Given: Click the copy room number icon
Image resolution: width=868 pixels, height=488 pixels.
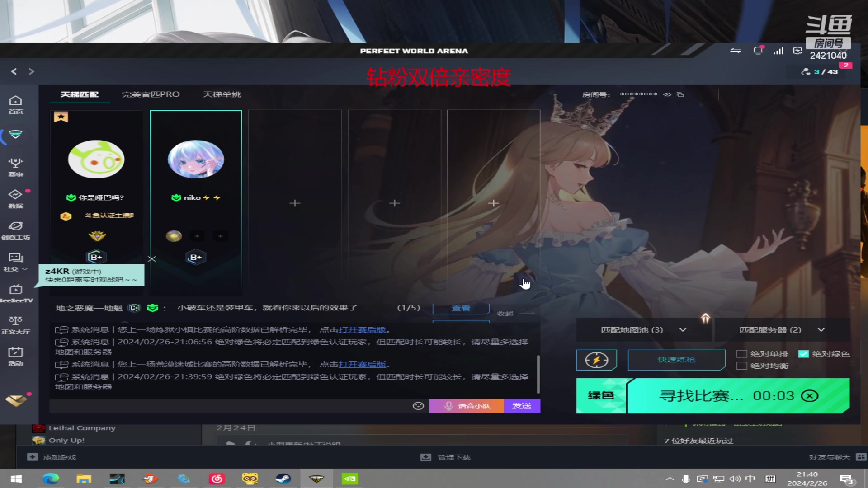Looking at the screenshot, I should coord(680,94).
